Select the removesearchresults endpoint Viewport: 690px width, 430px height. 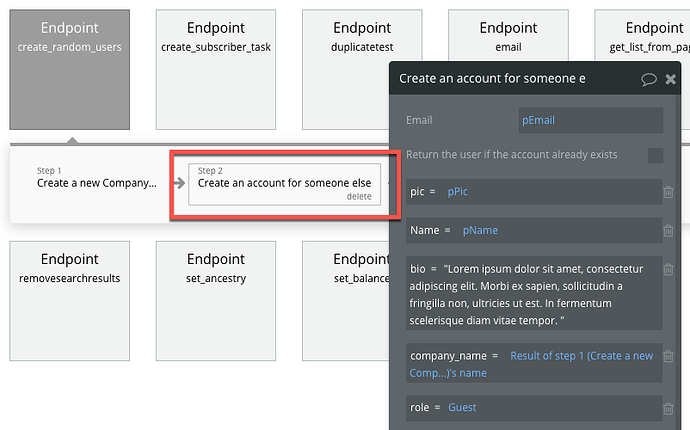coord(70,301)
